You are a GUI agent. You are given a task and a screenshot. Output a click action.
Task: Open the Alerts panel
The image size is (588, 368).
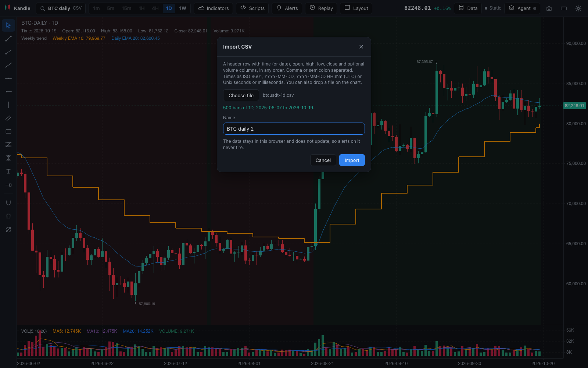pyautogui.click(x=287, y=8)
